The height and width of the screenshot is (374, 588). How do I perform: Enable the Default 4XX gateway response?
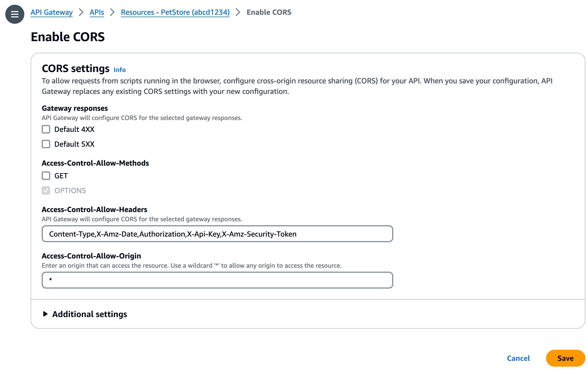(46, 129)
